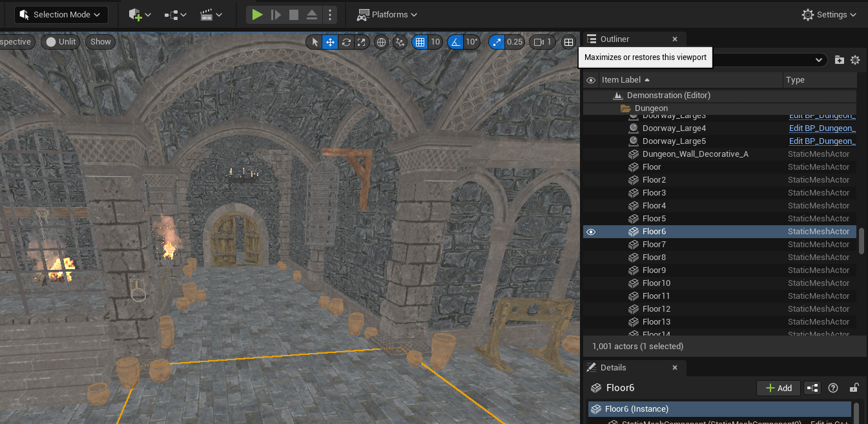Open the Details help question icon
Screen dimensions: 868x424
pos(833,388)
